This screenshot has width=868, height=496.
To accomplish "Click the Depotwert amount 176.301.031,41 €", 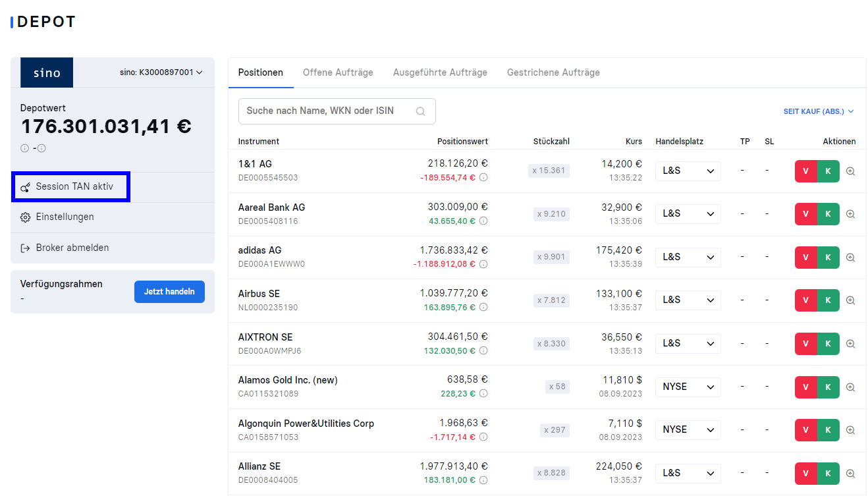I will pos(106,126).
